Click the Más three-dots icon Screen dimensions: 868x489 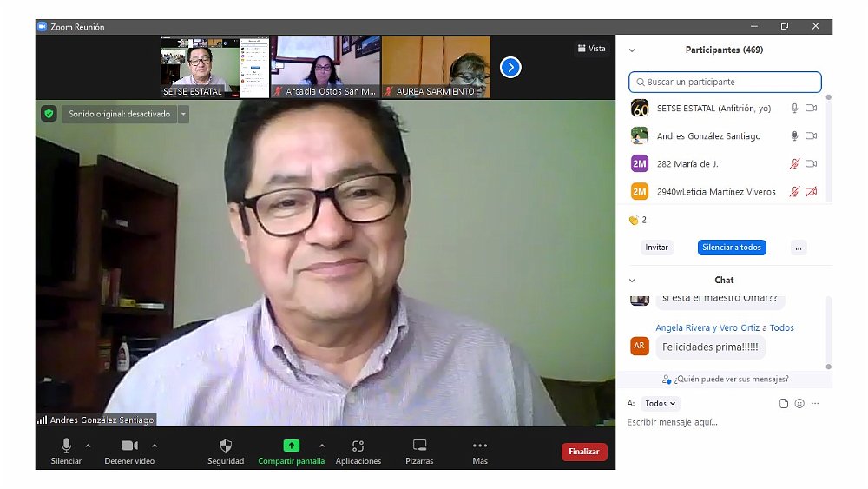480,446
